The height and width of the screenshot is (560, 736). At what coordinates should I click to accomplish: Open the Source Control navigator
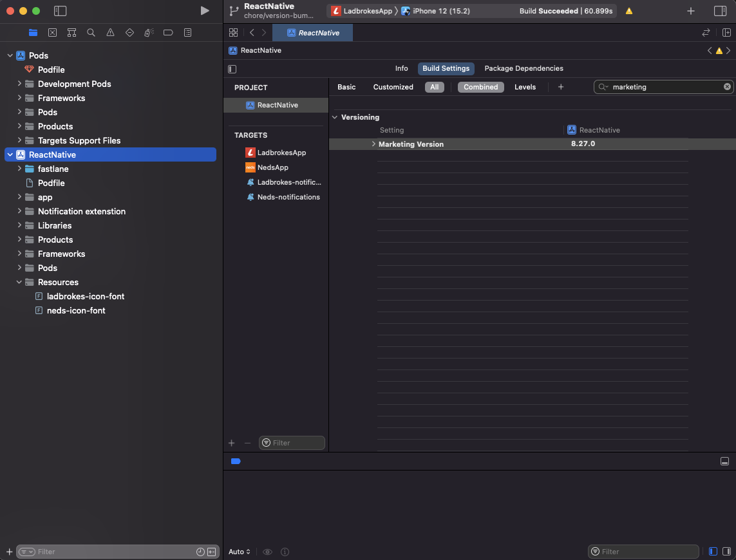[53, 32]
